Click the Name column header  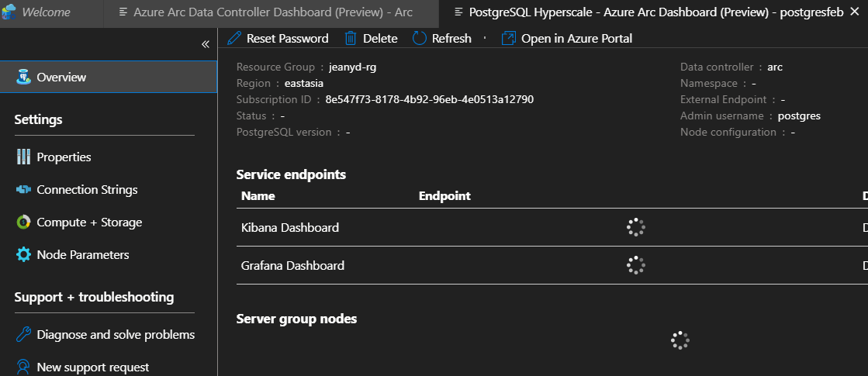pos(258,195)
